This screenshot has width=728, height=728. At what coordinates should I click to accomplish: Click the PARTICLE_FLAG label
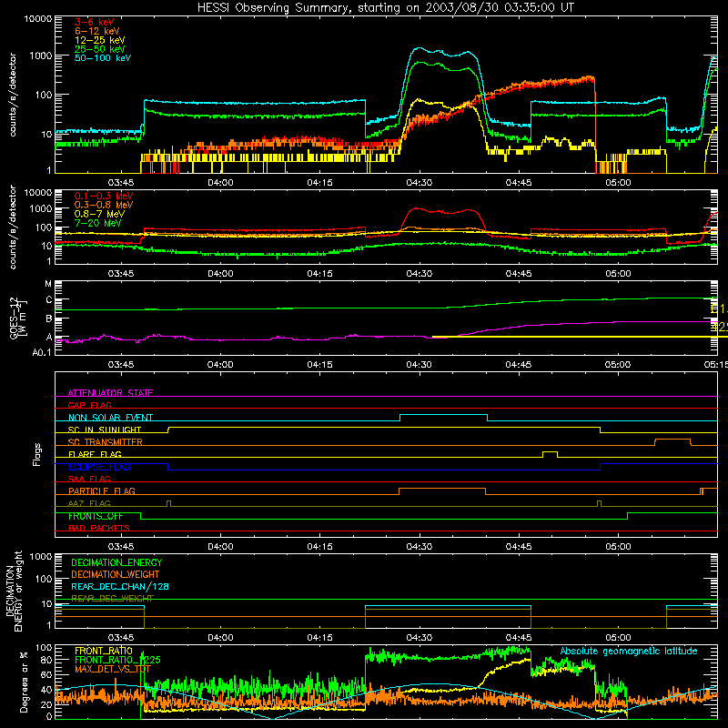click(102, 490)
